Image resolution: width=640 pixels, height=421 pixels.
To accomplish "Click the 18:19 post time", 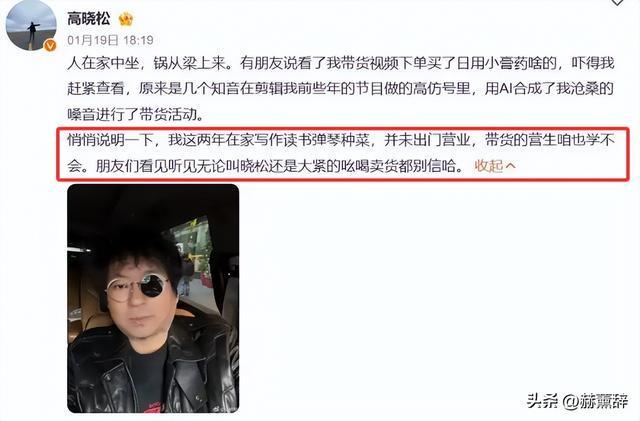I will 138,40.
